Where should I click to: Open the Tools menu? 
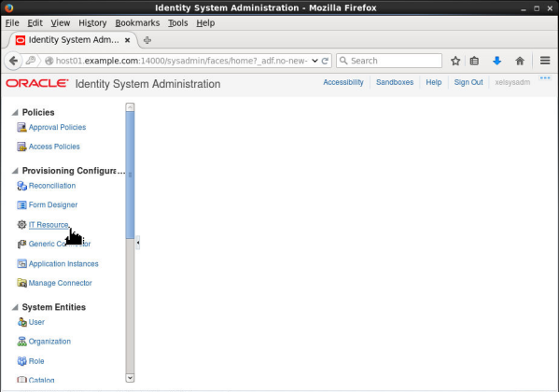coord(178,23)
